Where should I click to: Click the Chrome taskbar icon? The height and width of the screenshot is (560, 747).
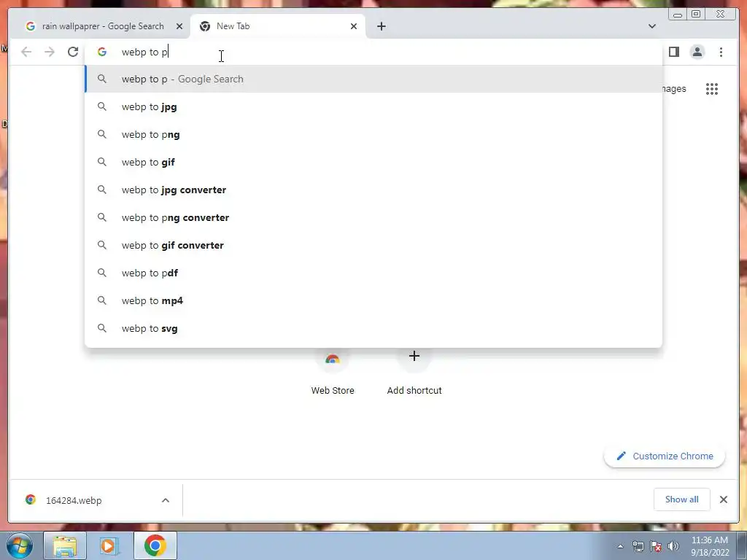tap(155, 545)
